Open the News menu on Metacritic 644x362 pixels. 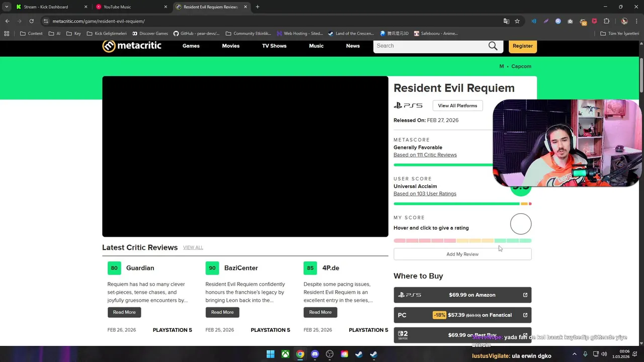[353, 46]
